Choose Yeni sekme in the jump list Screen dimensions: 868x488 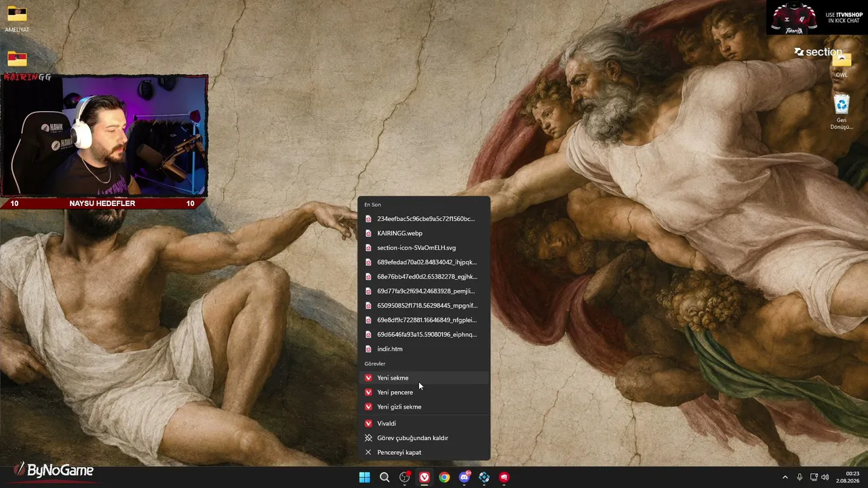click(x=424, y=378)
